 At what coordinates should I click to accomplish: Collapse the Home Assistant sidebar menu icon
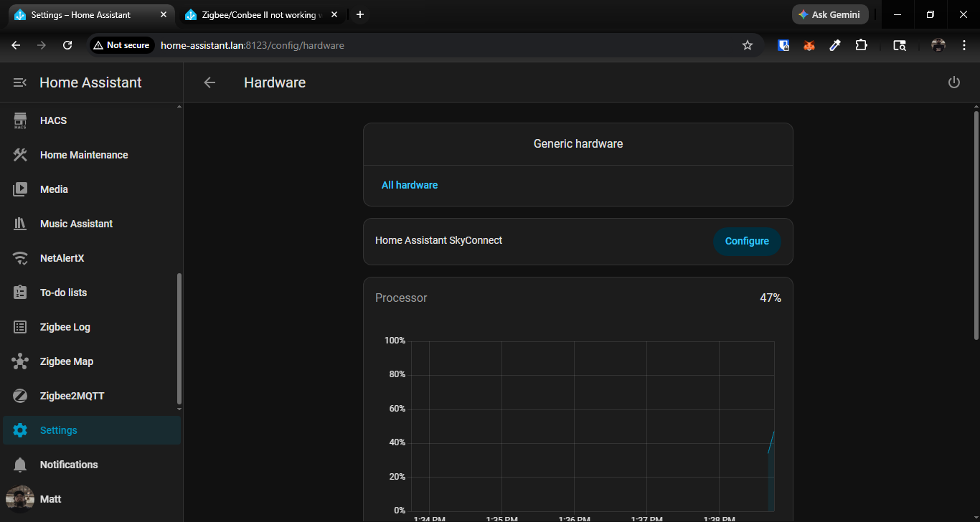pos(20,82)
